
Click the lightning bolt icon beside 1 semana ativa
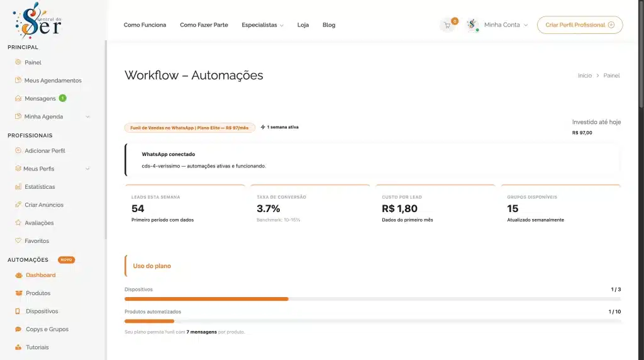coord(263,127)
